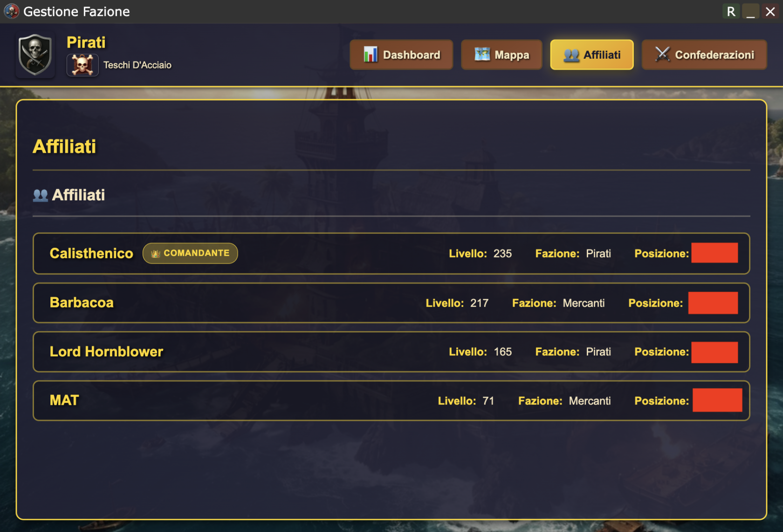The width and height of the screenshot is (783, 532).
Task: Click the crown icon in Comandante badge
Action: coord(156,253)
